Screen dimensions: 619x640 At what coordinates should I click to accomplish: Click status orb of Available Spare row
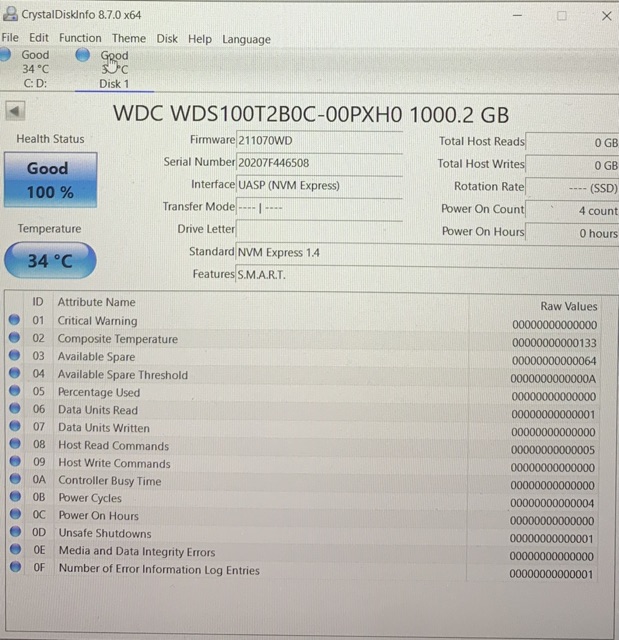pyautogui.click(x=15, y=355)
